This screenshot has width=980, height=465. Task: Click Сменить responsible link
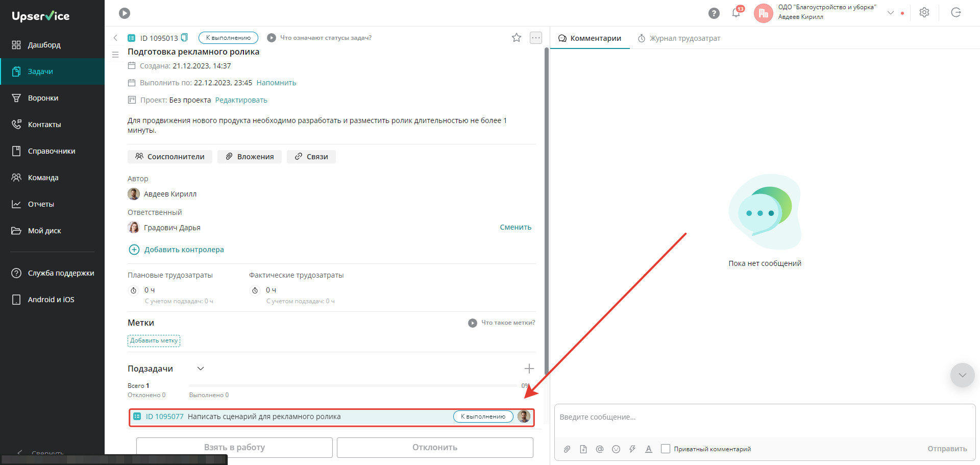tap(516, 227)
